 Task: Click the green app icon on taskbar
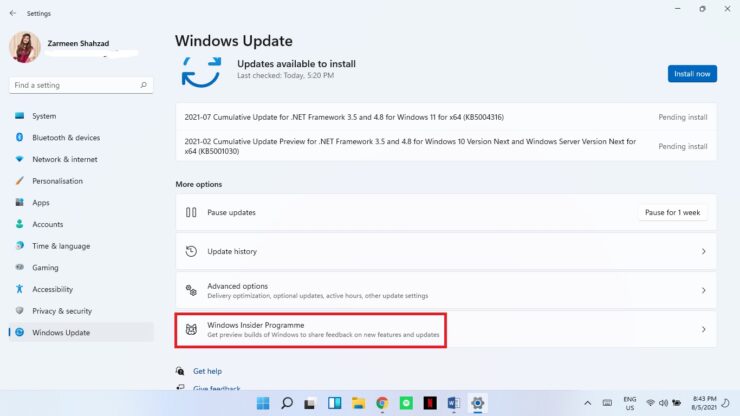pos(406,403)
